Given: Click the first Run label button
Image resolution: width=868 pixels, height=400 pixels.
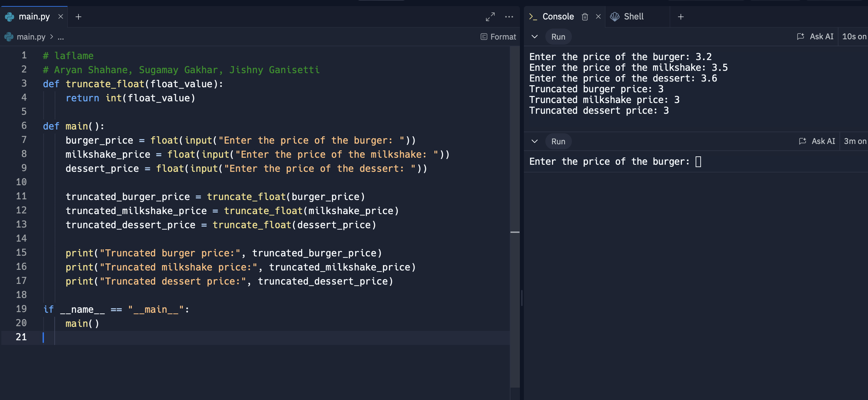Looking at the screenshot, I should click(x=558, y=37).
